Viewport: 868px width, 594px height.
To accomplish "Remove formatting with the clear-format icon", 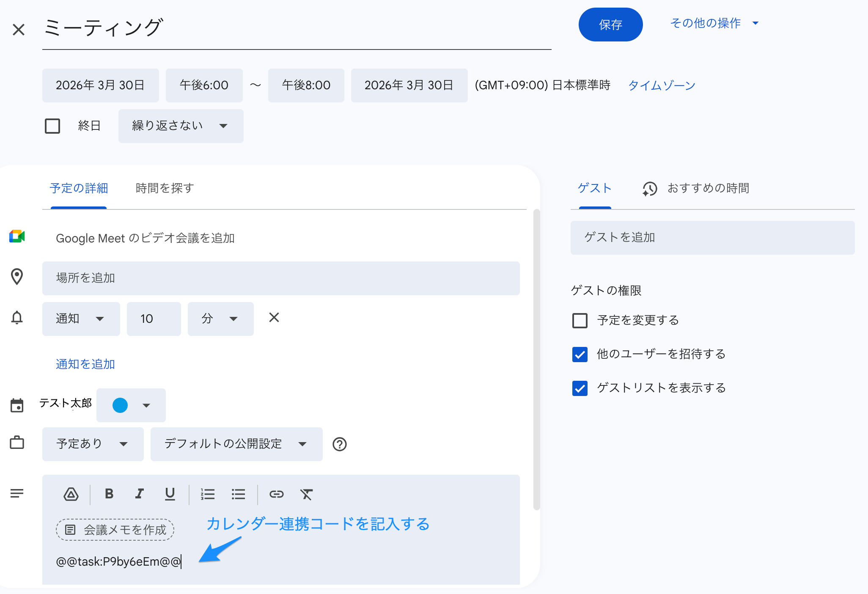I will 307,494.
